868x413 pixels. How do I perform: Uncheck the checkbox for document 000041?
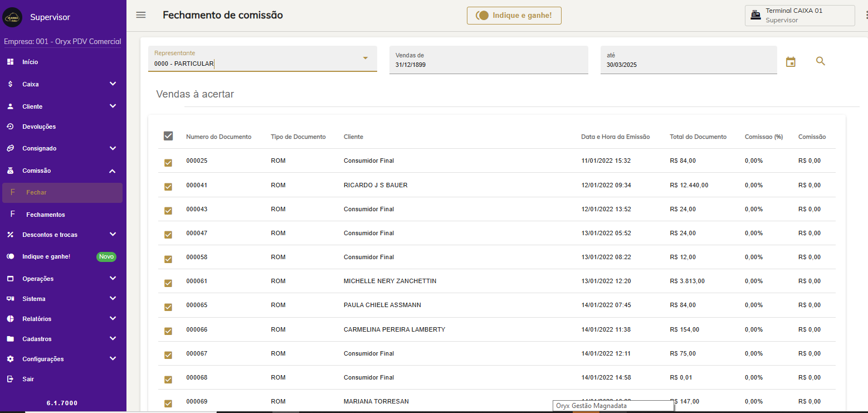168,187
